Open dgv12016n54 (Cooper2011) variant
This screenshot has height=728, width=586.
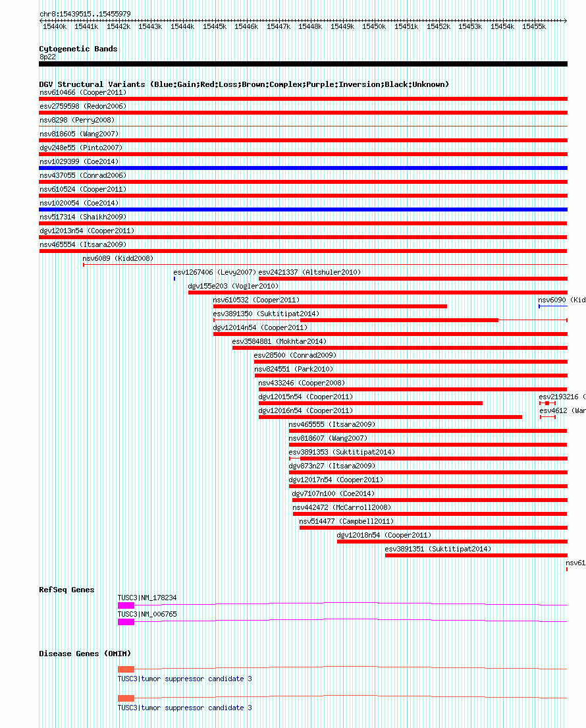pos(306,411)
